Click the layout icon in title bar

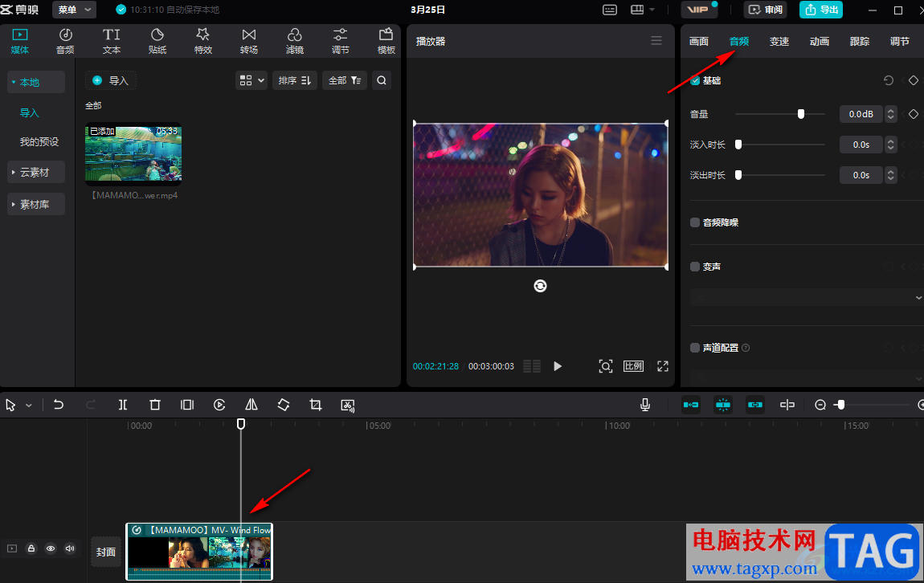pyautogui.click(x=637, y=10)
